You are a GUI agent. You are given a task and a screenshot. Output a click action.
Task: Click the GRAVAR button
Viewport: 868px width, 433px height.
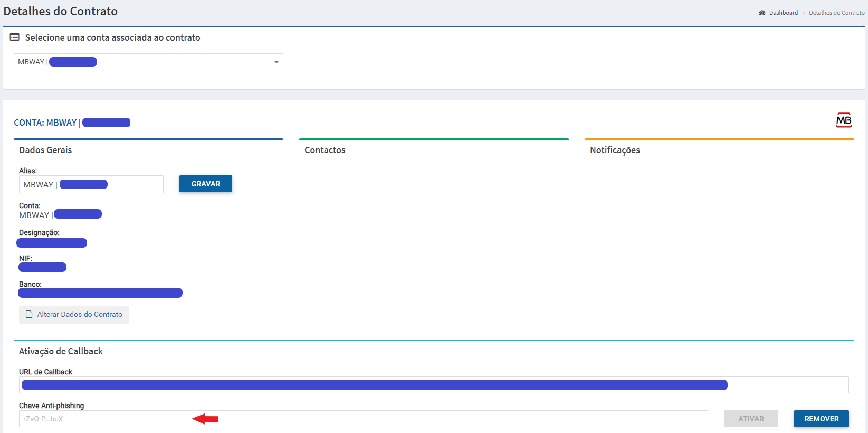click(206, 184)
